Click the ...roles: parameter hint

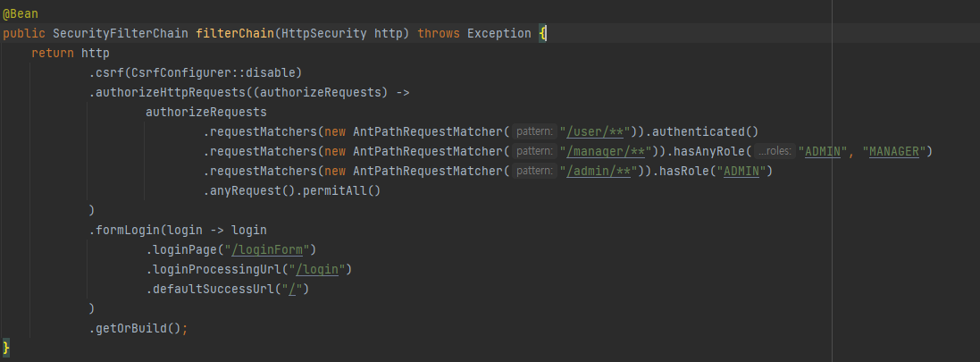pos(775,151)
